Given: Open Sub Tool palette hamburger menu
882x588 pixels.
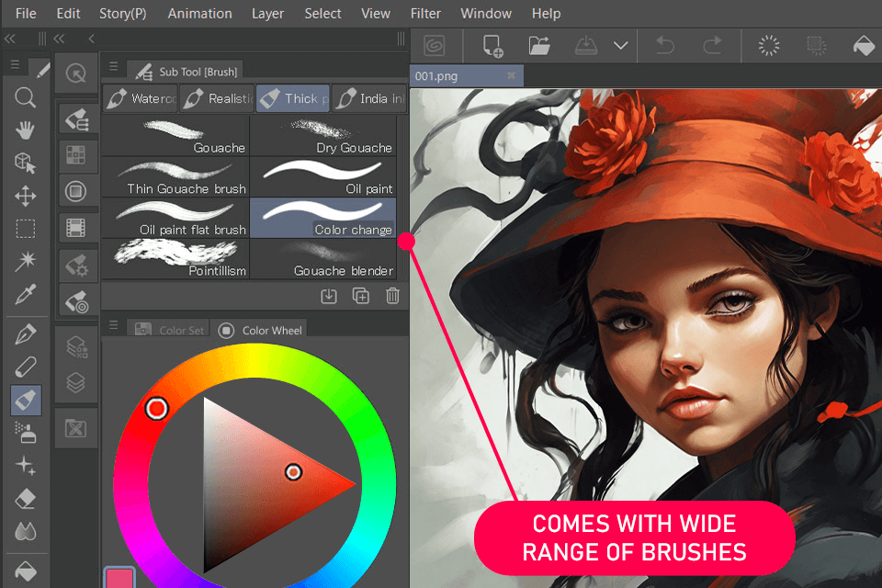Looking at the screenshot, I should pyautogui.click(x=114, y=66).
